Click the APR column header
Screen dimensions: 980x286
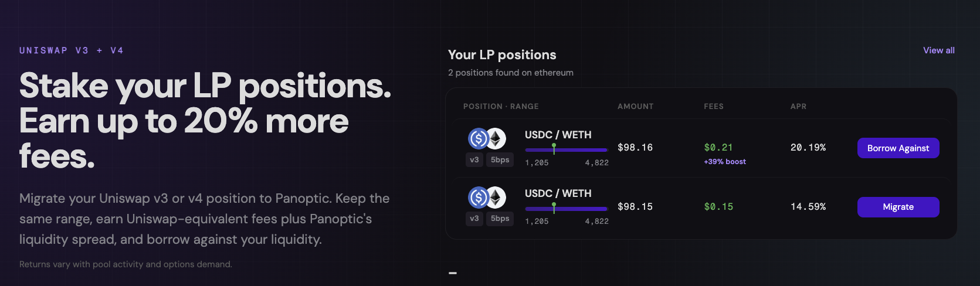(x=798, y=107)
